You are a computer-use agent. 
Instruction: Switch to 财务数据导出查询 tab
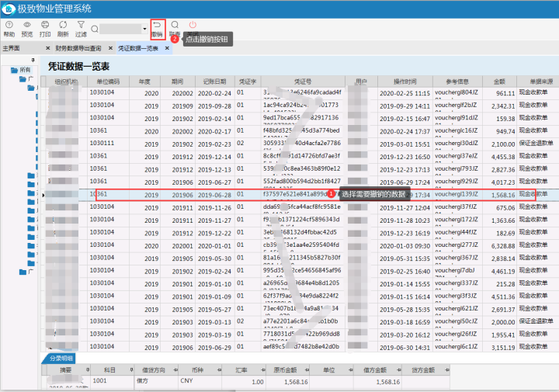[x=78, y=48]
